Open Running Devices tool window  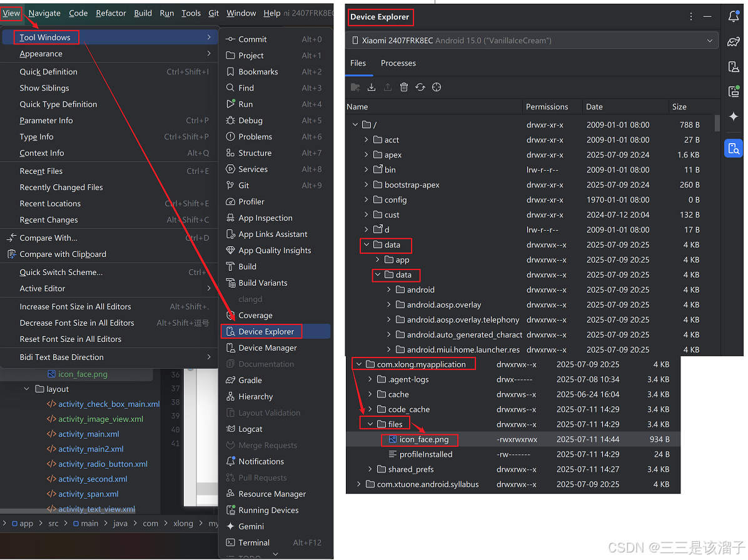[275, 510]
